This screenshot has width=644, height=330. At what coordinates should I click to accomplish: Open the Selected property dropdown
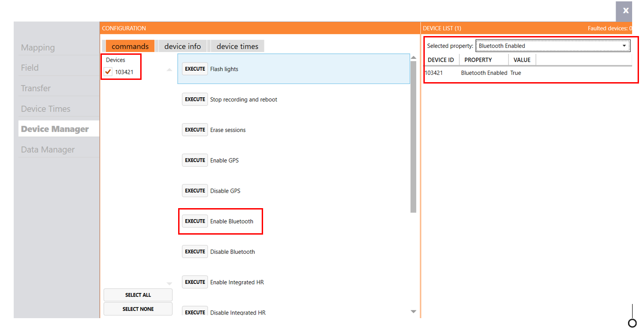[x=553, y=46]
